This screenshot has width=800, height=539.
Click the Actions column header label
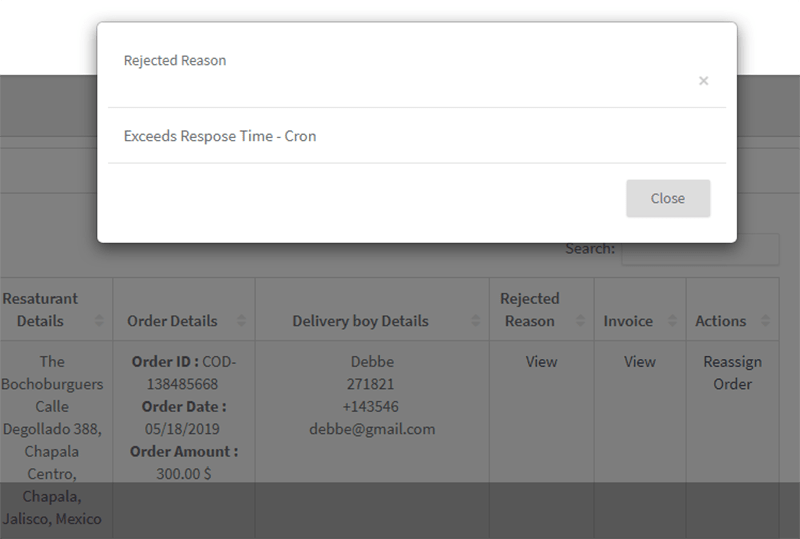720,321
